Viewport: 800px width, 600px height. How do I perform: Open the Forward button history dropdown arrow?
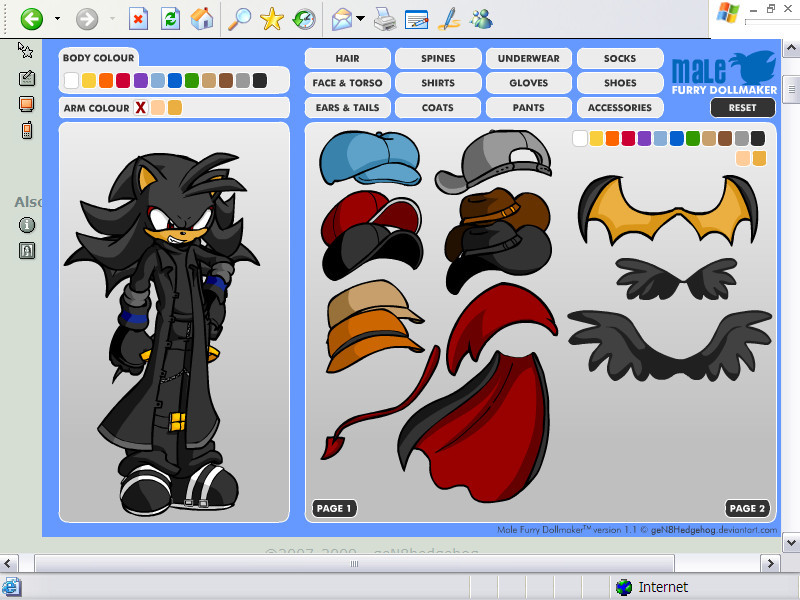pos(112,19)
